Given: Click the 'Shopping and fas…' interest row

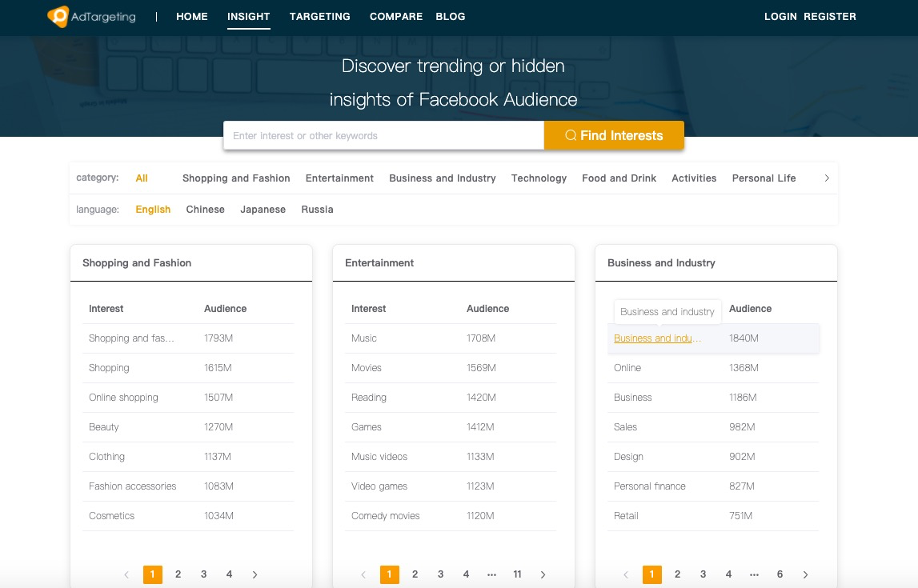Looking at the screenshot, I should click(x=188, y=338).
